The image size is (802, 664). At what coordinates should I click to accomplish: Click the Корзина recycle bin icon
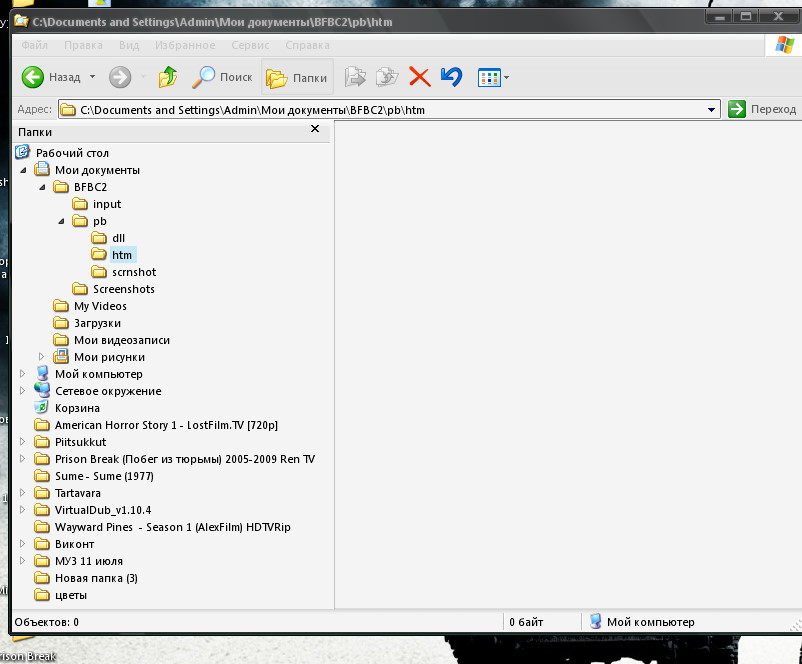pos(41,407)
